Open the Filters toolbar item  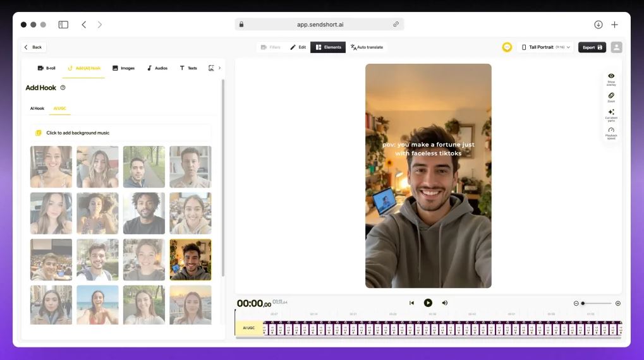pos(270,47)
